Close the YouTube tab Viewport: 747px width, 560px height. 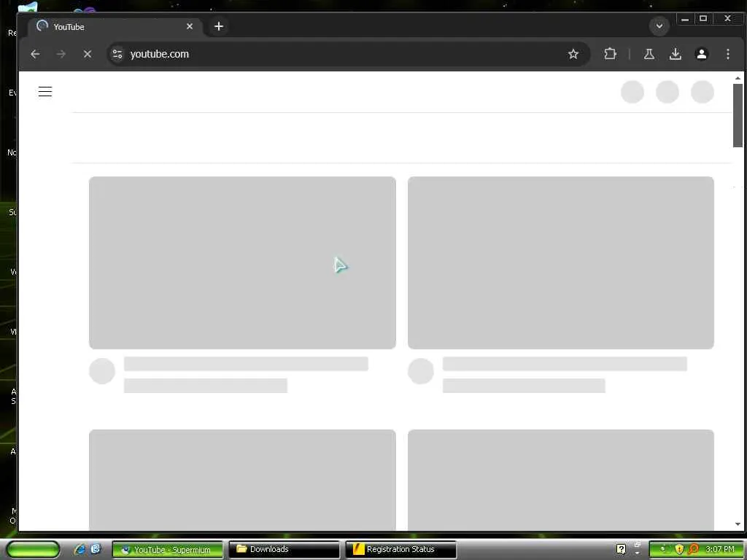point(190,26)
